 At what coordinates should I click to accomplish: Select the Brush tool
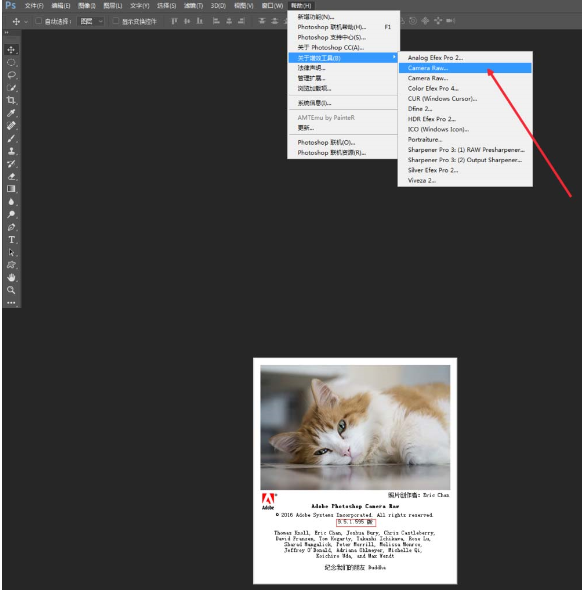(11, 138)
